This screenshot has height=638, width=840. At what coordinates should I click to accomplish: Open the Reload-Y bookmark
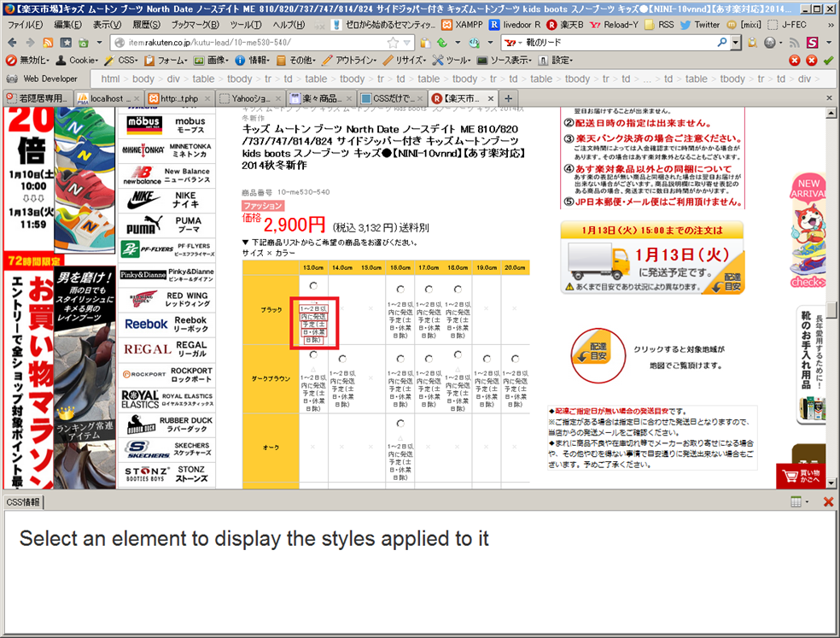point(614,25)
